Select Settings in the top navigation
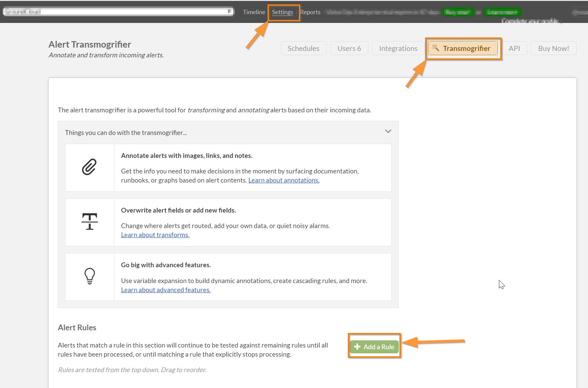Screen dimensions: 588x388 (282, 12)
